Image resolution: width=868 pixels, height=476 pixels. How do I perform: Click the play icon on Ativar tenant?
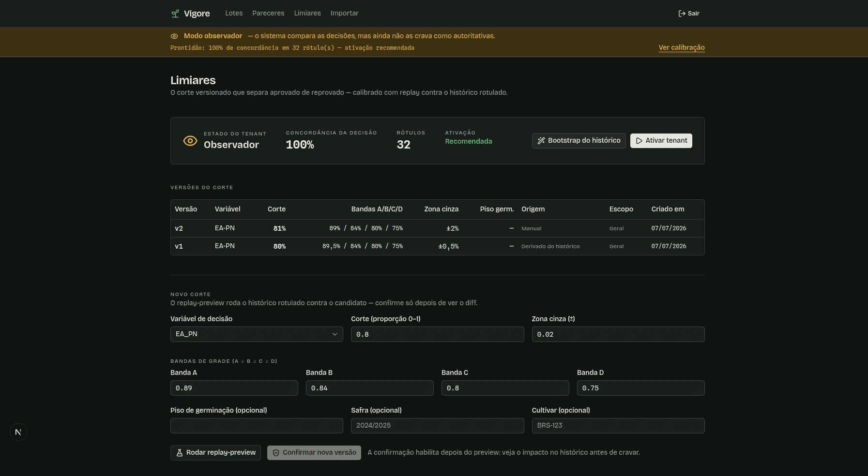(x=639, y=141)
